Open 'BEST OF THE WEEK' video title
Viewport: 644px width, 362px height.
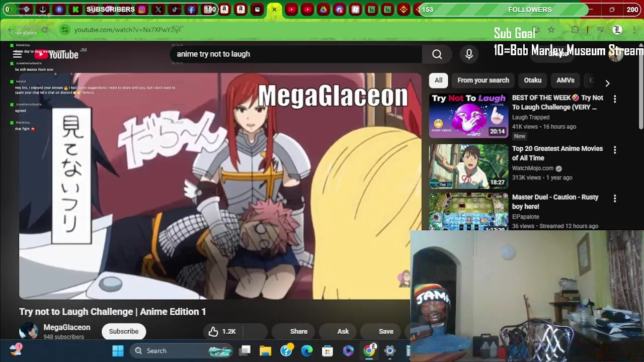(x=557, y=103)
